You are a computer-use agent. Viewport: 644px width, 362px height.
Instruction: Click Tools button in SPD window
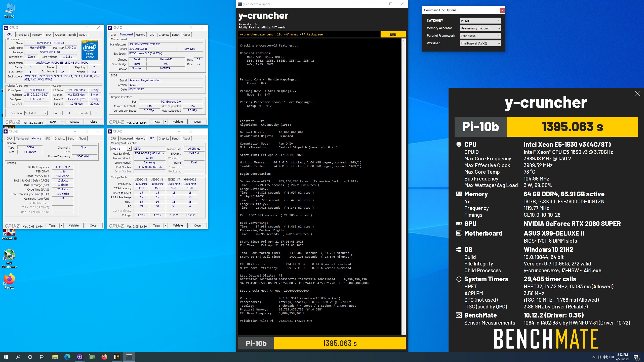156,225
